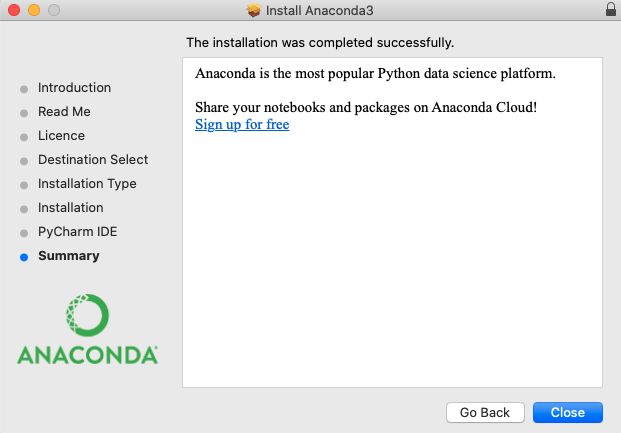Viewport: 621px width, 433px height.
Task: Click the Anaconda description text area
Action: [x=392, y=222]
